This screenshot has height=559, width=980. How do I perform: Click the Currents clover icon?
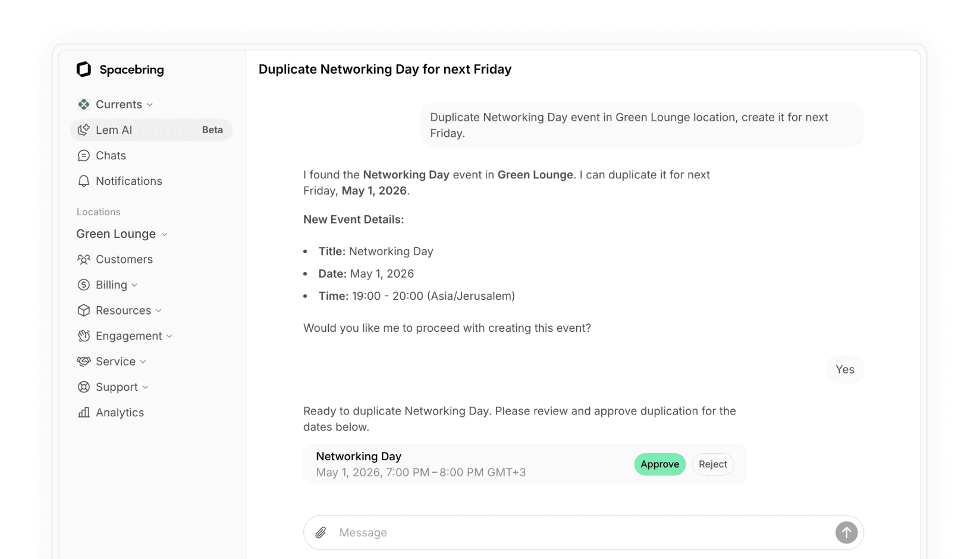coord(84,105)
